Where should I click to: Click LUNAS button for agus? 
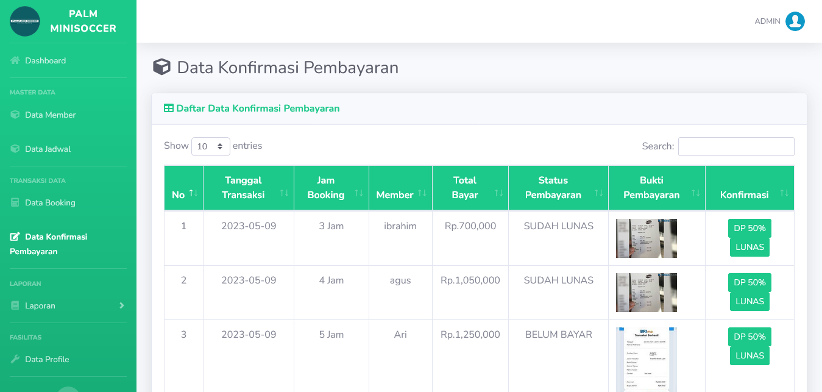tap(750, 301)
